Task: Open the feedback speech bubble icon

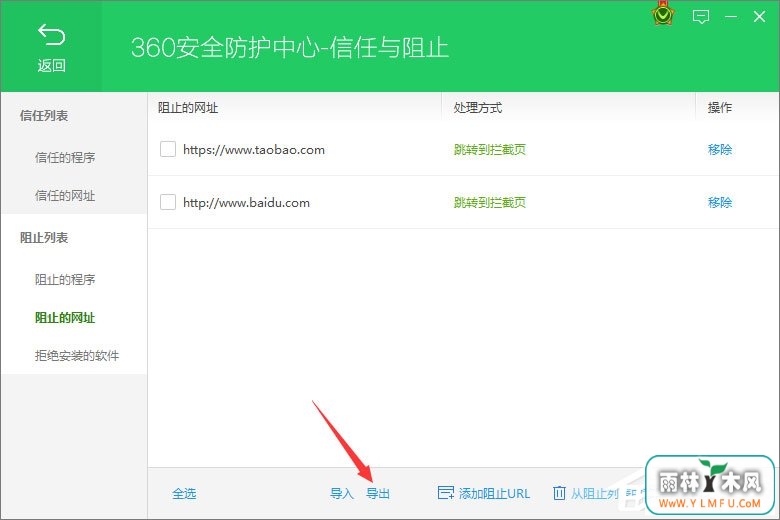Action: tap(700, 17)
